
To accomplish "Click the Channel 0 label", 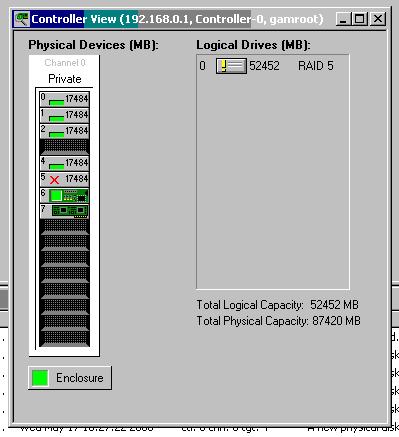I will [x=65, y=63].
